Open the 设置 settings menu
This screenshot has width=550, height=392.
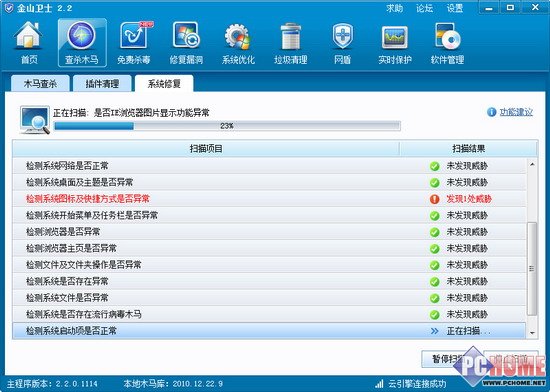tap(455, 8)
